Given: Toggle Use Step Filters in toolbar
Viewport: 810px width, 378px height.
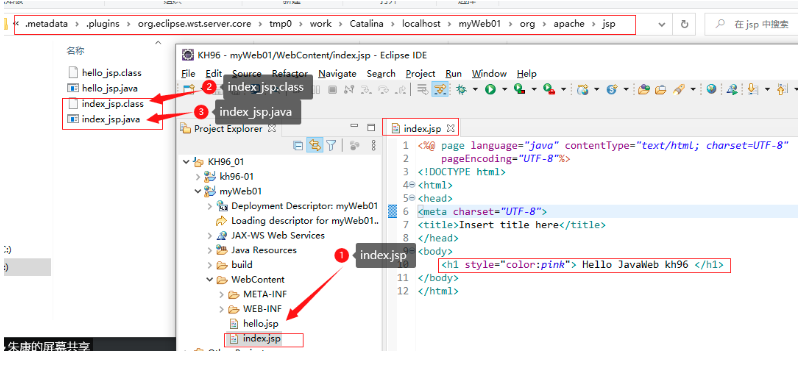Looking at the screenshot, I should 440,89.
